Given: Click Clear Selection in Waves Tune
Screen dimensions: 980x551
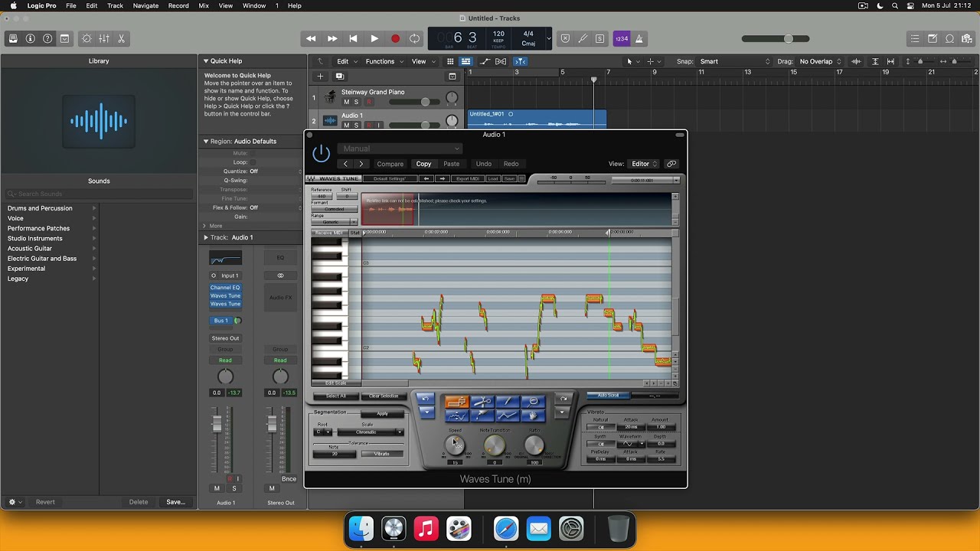Looking at the screenshot, I should point(384,396).
